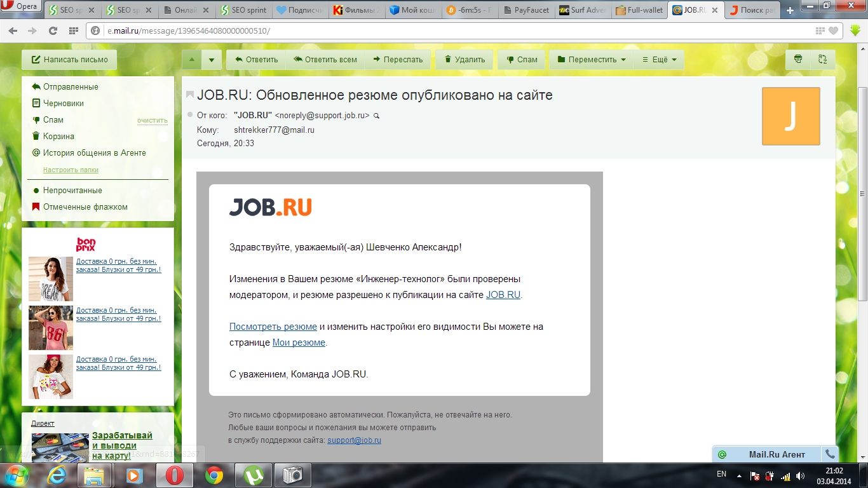
Task: Click the bonprix ad logo
Action: pyautogui.click(x=86, y=244)
